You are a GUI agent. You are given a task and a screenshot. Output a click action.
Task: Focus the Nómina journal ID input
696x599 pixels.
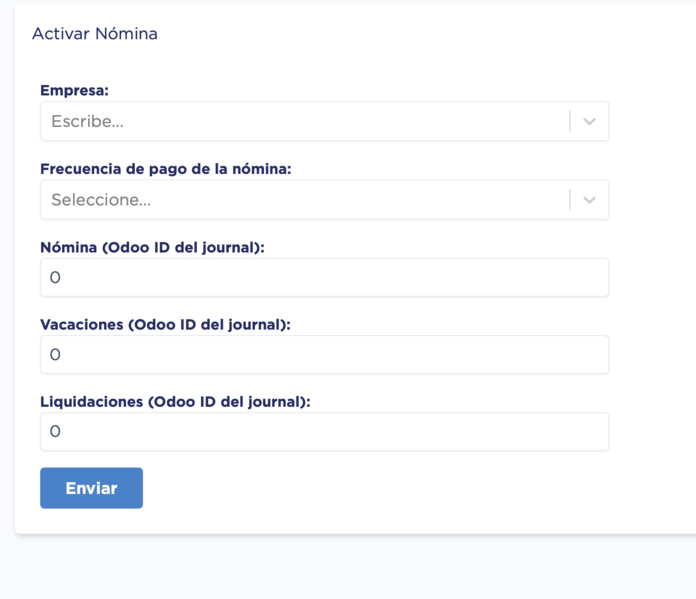coord(324,278)
